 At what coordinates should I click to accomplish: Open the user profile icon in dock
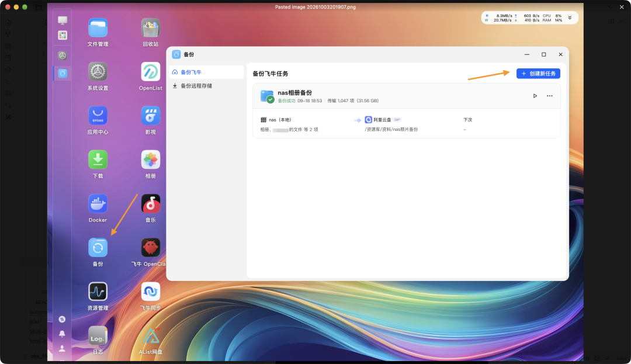tap(62, 348)
